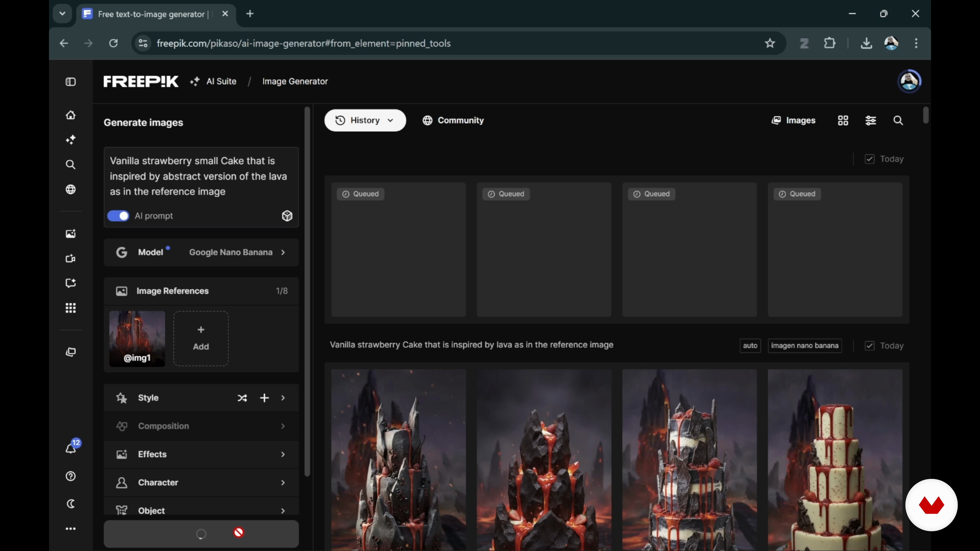Image resolution: width=980 pixels, height=551 pixels.
Task: Open browser downloads icon
Action: (x=866, y=43)
